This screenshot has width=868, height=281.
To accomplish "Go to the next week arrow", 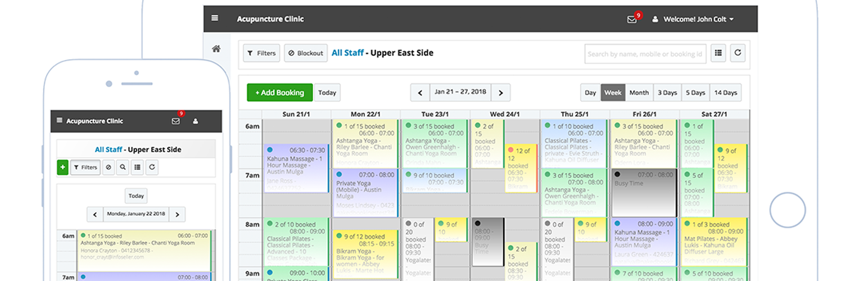I will click(500, 93).
